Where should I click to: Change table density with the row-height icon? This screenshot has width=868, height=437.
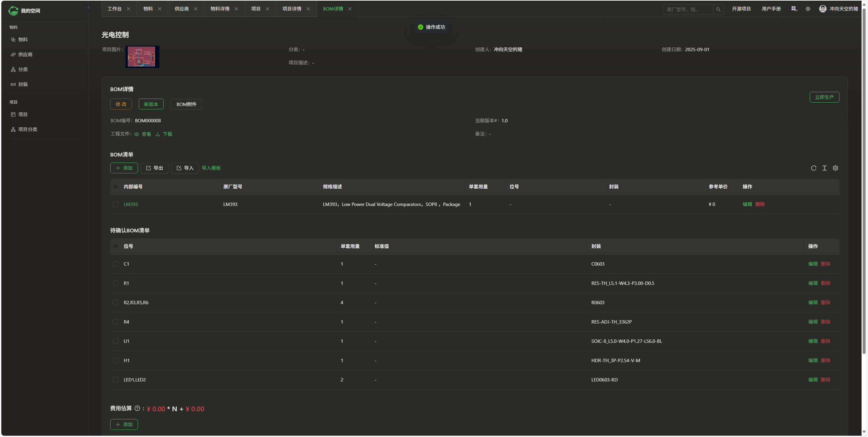pos(825,168)
